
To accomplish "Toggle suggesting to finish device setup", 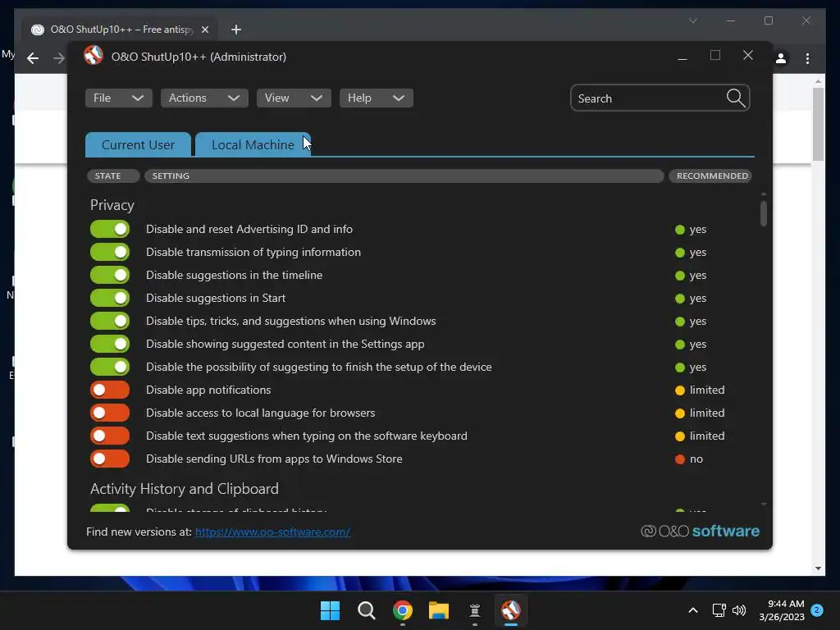I will tap(110, 367).
